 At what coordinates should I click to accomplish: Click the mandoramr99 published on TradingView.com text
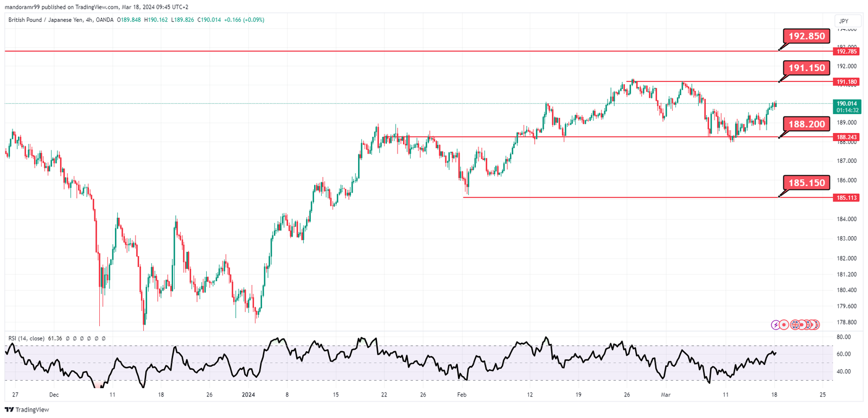coord(62,7)
